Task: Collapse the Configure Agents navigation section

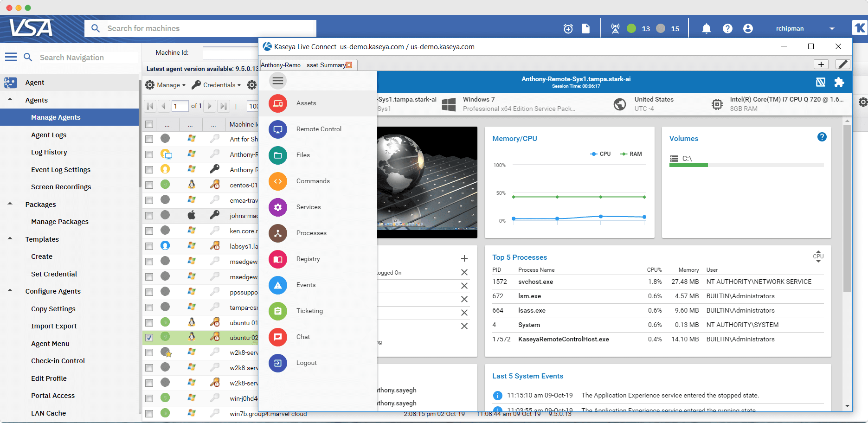Action: click(x=10, y=291)
